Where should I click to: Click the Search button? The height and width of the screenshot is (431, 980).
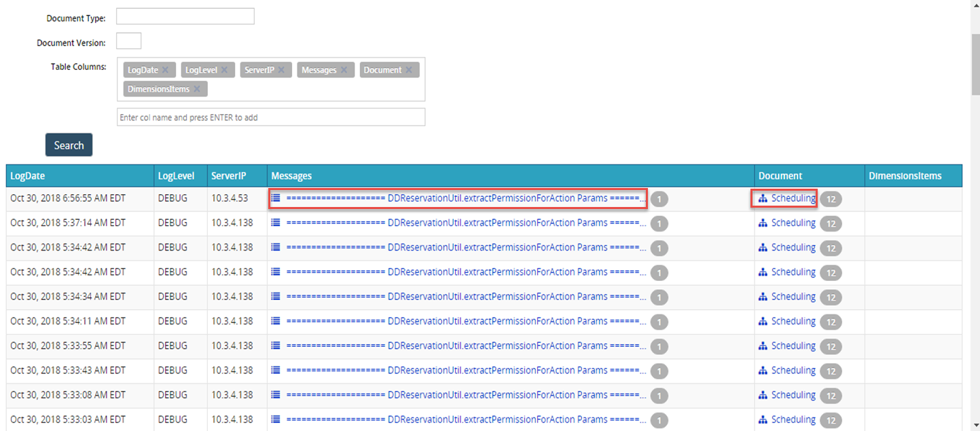(x=69, y=145)
